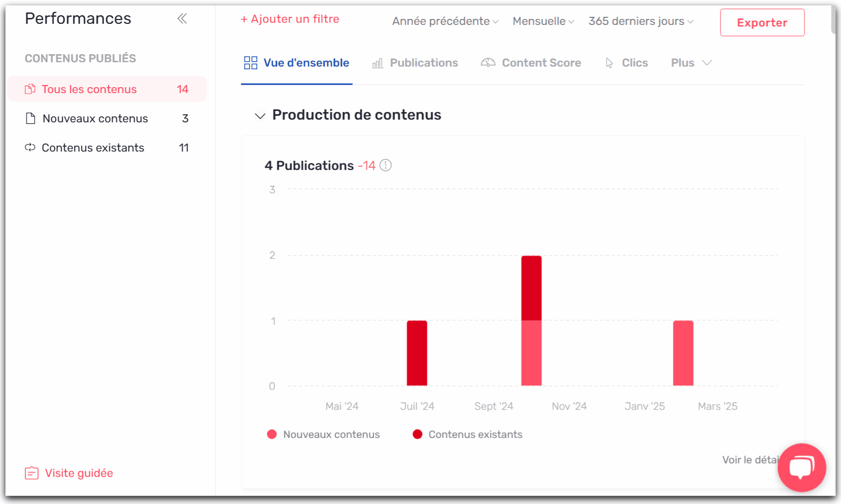Click the Sept '24 dark red bar segment
The height and width of the screenshot is (504, 841).
click(531, 288)
